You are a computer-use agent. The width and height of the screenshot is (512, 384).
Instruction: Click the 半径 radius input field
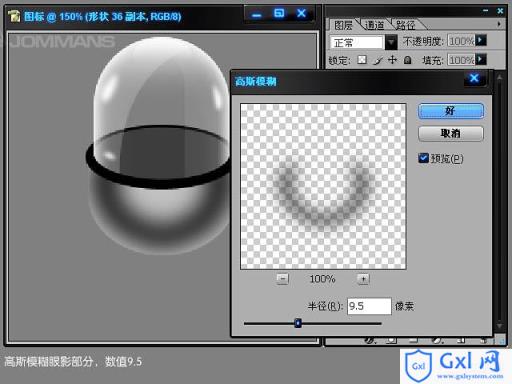tap(369, 306)
